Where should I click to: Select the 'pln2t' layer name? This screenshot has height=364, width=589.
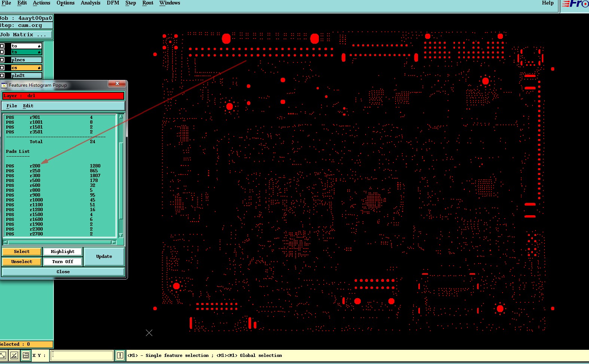point(26,75)
